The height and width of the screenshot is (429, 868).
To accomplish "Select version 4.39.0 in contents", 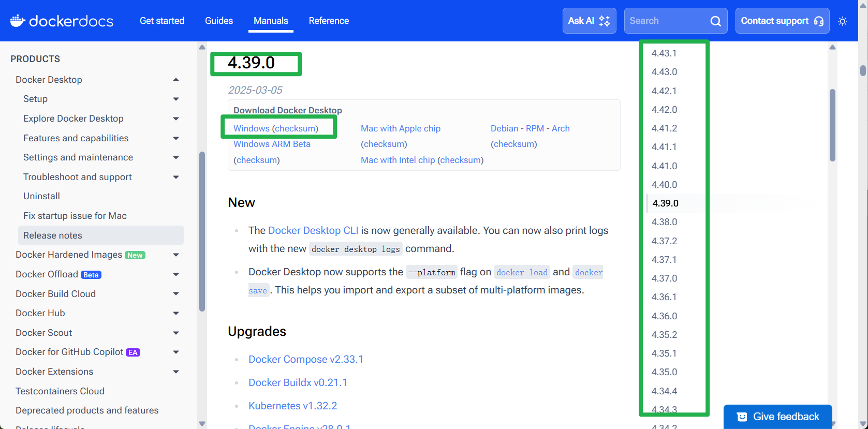I will [x=666, y=203].
